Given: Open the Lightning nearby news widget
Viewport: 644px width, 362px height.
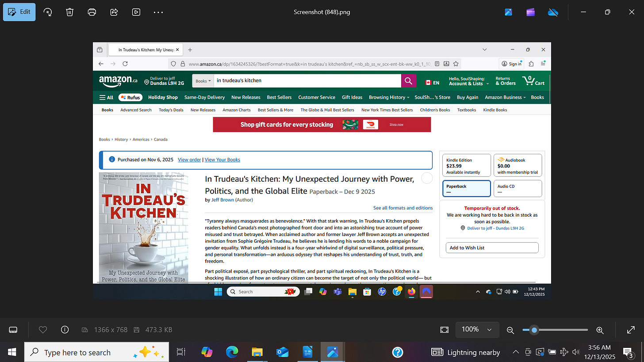Looking at the screenshot, I should (466, 352).
